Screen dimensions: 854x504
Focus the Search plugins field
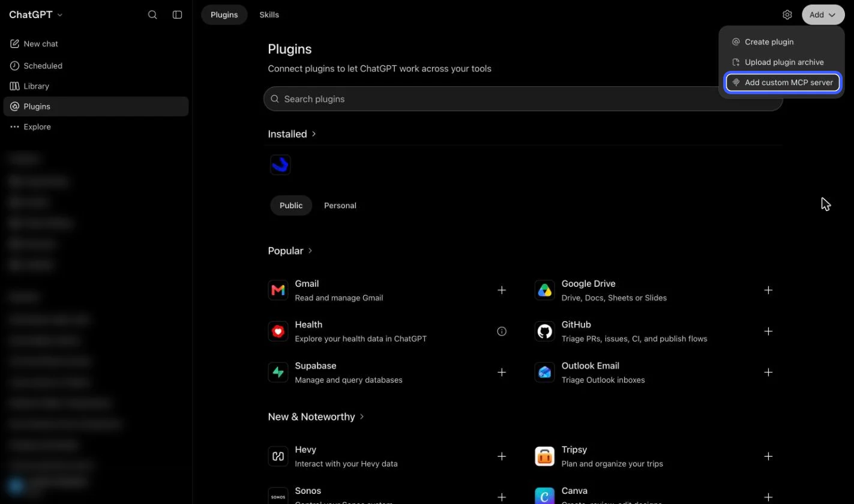[523, 99]
